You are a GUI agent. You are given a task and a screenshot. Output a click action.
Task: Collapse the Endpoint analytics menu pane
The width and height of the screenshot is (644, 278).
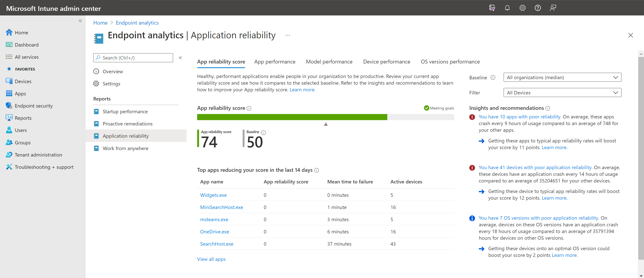pos(180,58)
